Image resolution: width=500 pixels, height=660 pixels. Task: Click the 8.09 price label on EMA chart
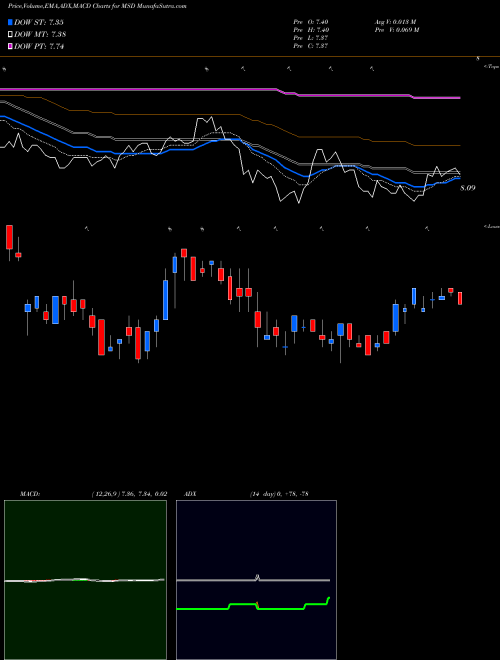pos(468,188)
